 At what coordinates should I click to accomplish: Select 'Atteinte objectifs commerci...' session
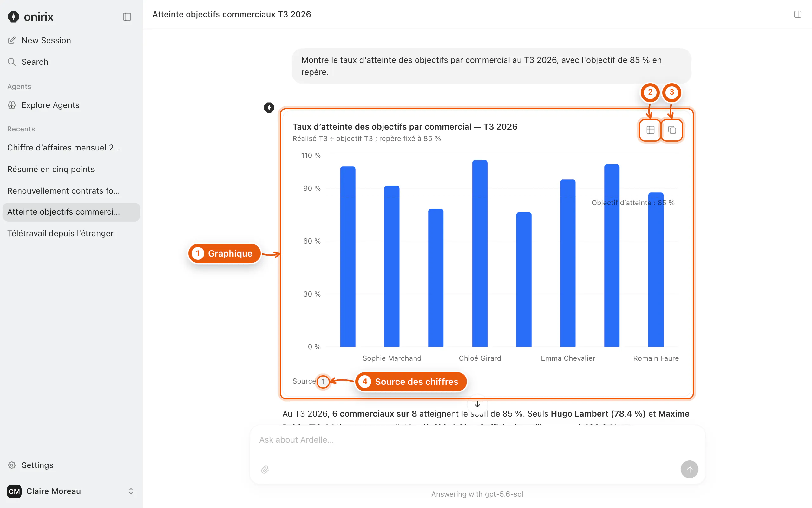pyautogui.click(x=71, y=212)
